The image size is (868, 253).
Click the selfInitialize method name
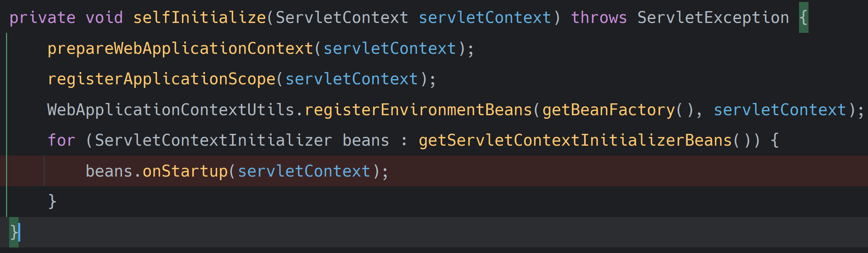[199, 18]
